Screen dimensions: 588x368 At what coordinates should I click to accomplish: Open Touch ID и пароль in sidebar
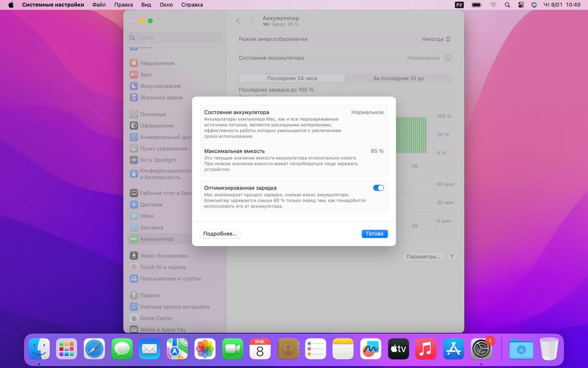(175, 267)
